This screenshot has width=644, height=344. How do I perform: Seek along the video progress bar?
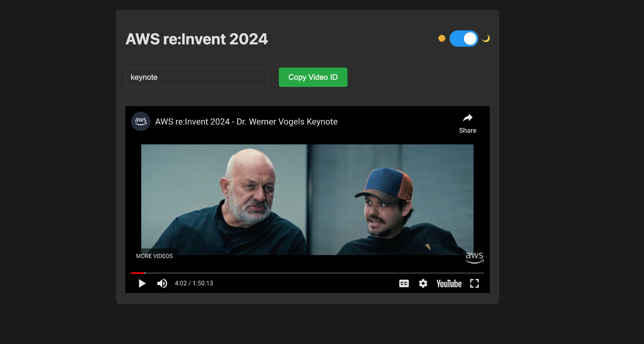click(x=308, y=273)
